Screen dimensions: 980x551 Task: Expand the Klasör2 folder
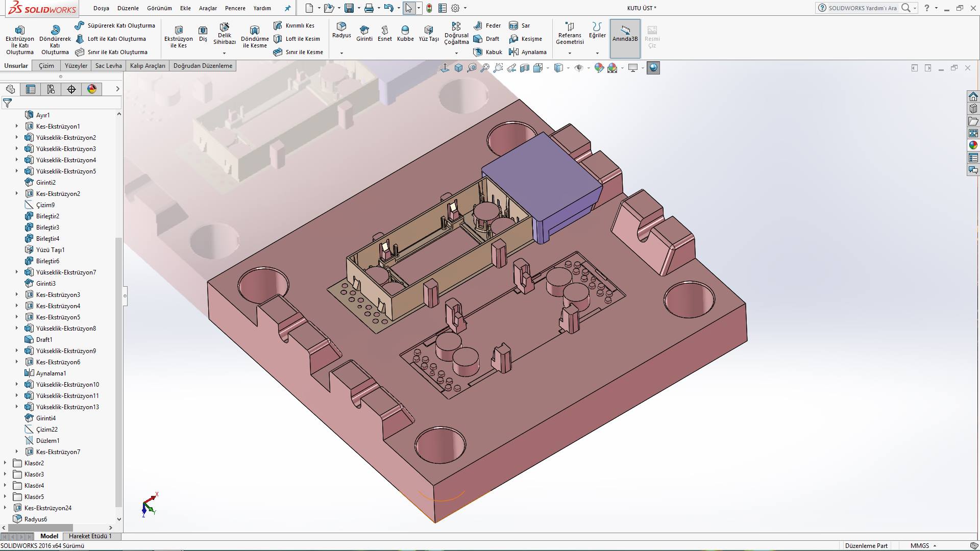(5, 463)
